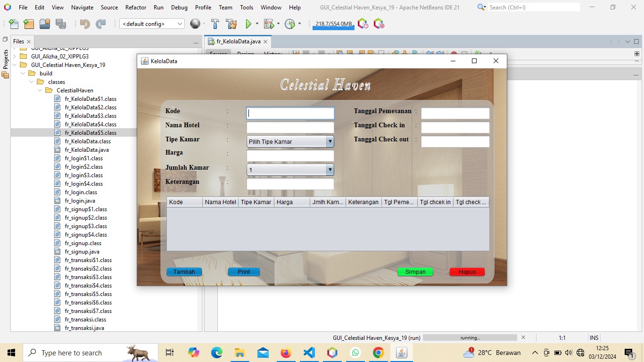Screen dimensions: 644x362
Task: Click the green Simpan button
Action: point(415,272)
